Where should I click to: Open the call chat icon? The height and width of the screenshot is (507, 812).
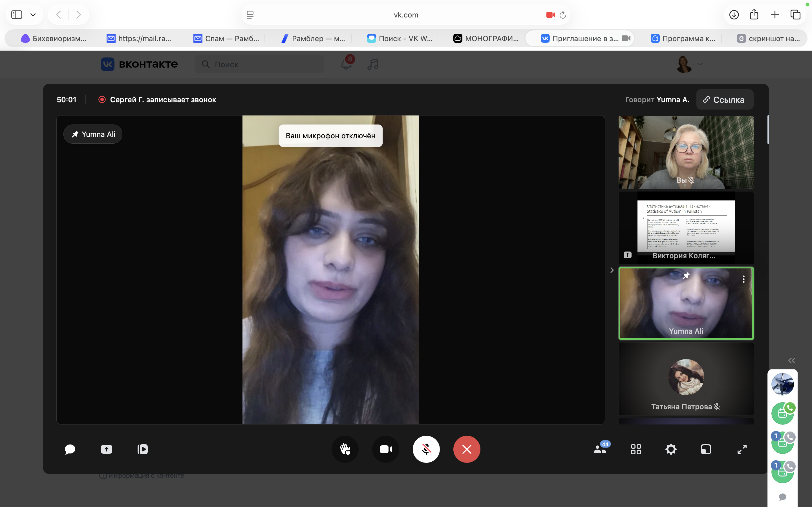coord(70,449)
